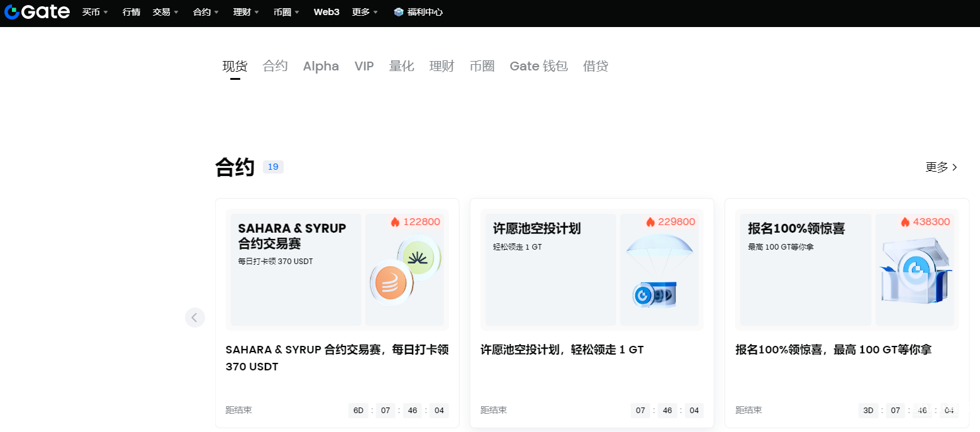The width and height of the screenshot is (980, 432).
Task: Open 福利中心 in the top navigation
Action: click(425, 12)
